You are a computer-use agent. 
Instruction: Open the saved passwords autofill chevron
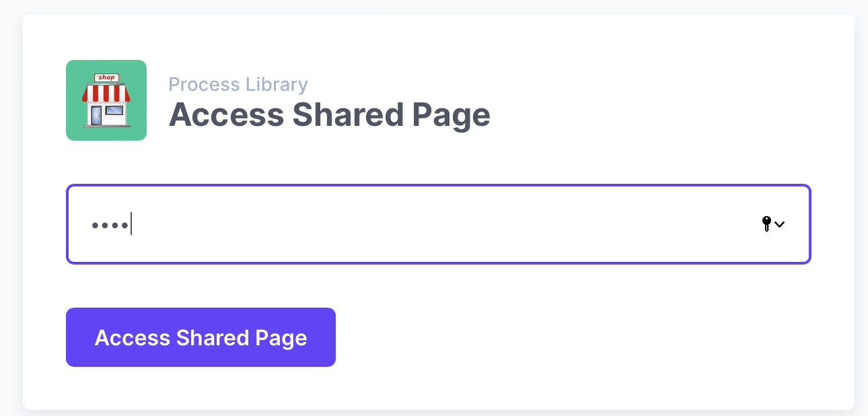[x=780, y=224]
